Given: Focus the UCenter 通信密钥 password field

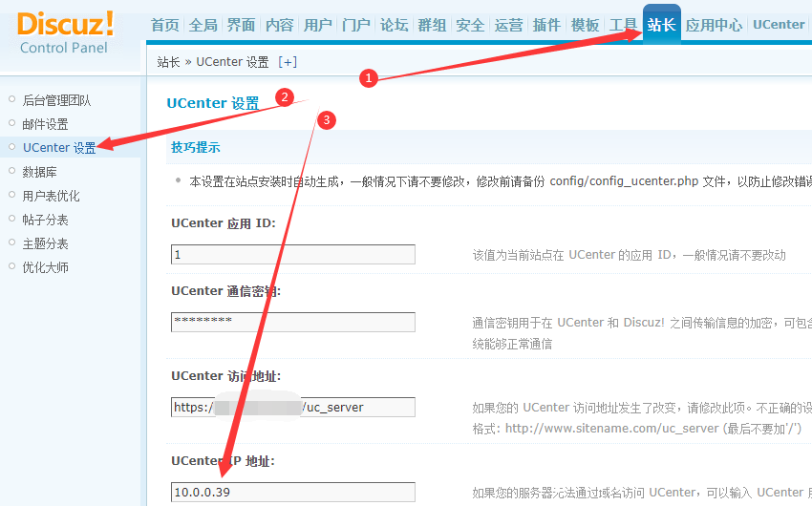Looking at the screenshot, I should [293, 322].
